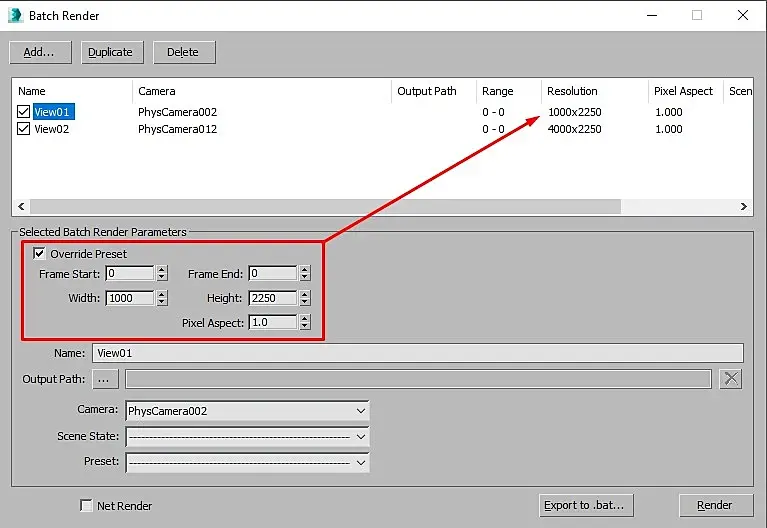Expand the Scene State dropdown
Screen dimensions: 767x528
point(247,436)
